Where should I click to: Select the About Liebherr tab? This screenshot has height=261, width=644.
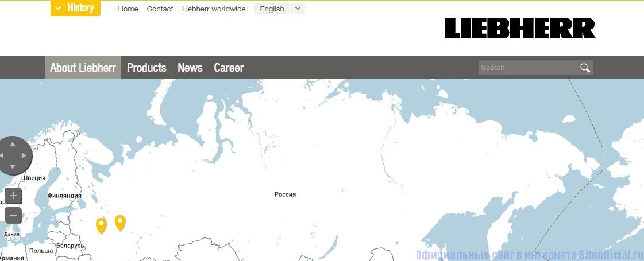pyautogui.click(x=83, y=67)
